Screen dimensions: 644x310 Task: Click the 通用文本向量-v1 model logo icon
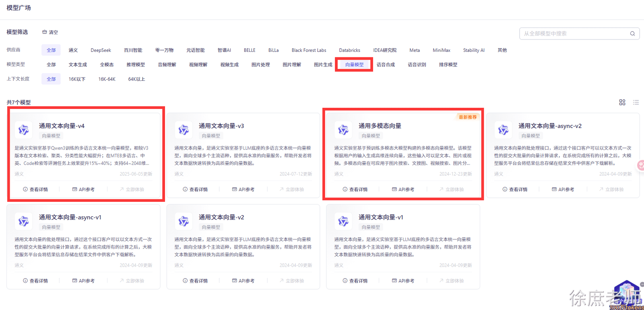point(343,221)
